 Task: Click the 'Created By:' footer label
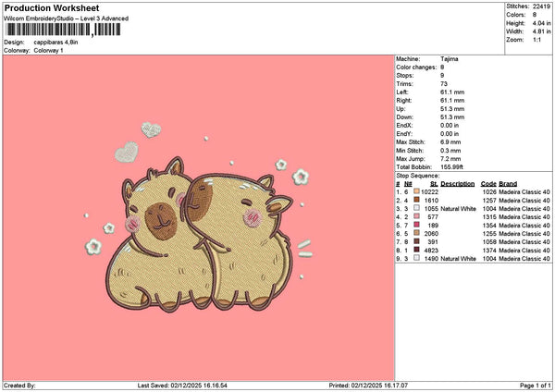click(19, 386)
